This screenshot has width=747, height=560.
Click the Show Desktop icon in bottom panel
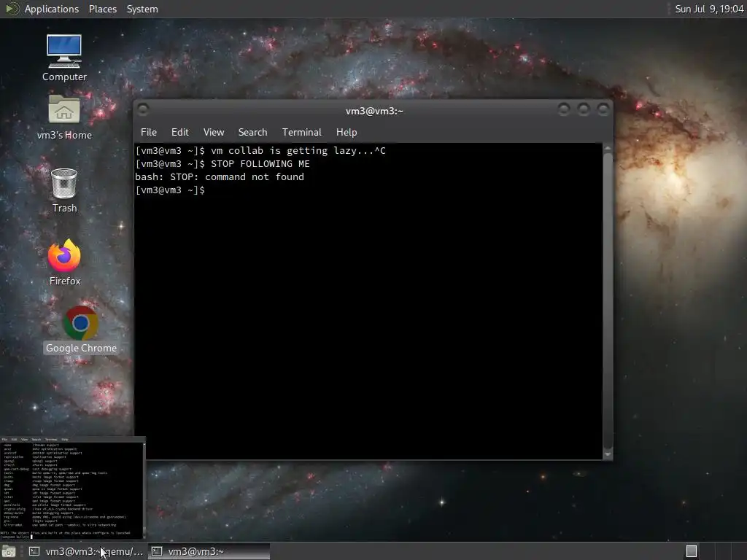pos(9,551)
